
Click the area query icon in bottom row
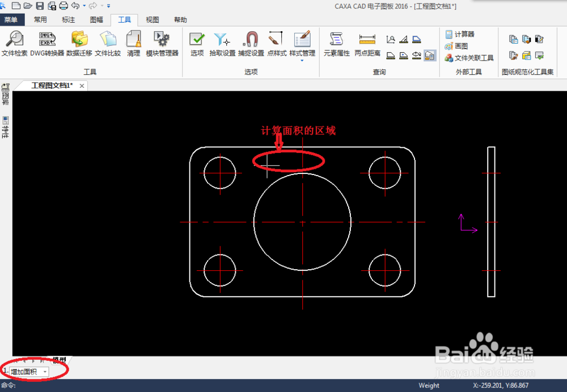pyautogui.click(x=391, y=56)
